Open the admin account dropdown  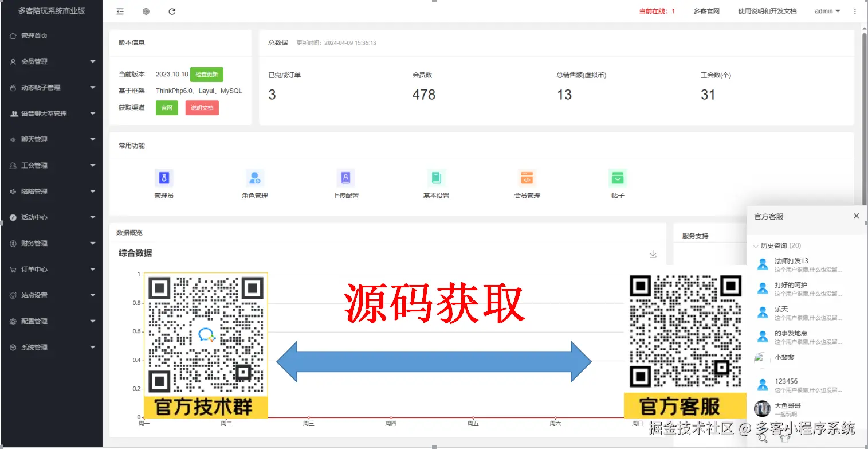click(827, 11)
